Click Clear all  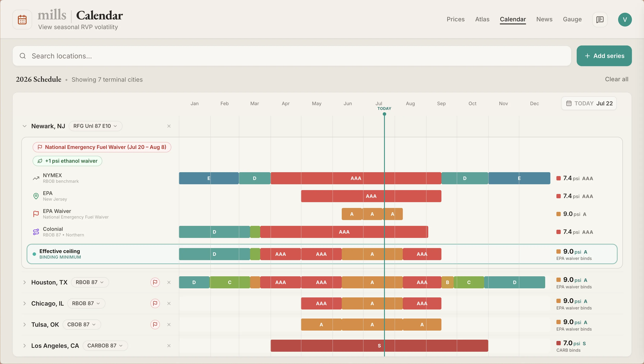pos(616,79)
